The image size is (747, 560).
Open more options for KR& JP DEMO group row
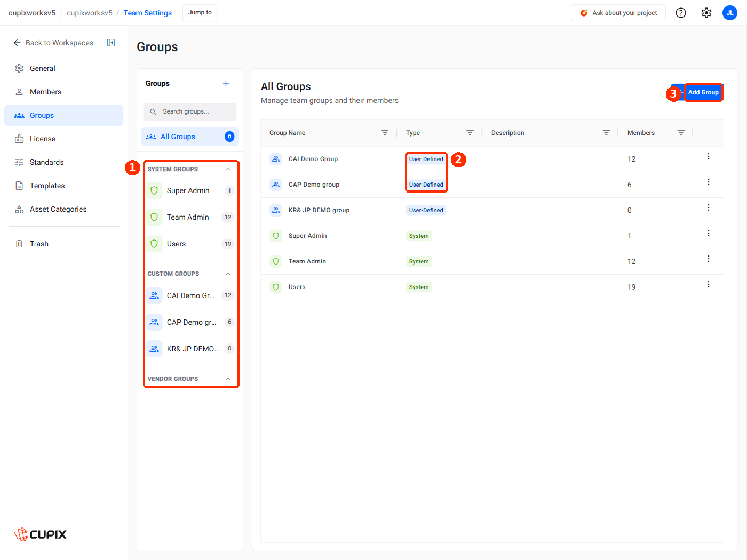(x=709, y=207)
